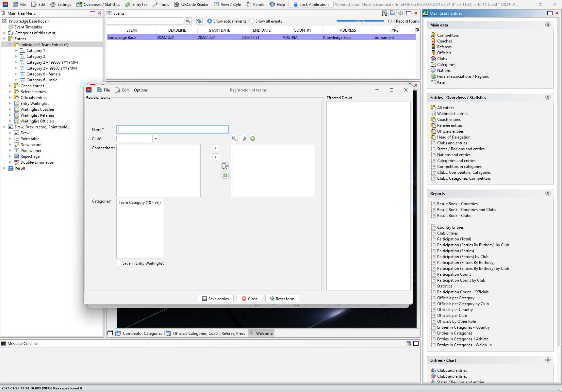The image size is (562, 392).
Task: Click the Events progress bar slider
Action: coord(360,21)
